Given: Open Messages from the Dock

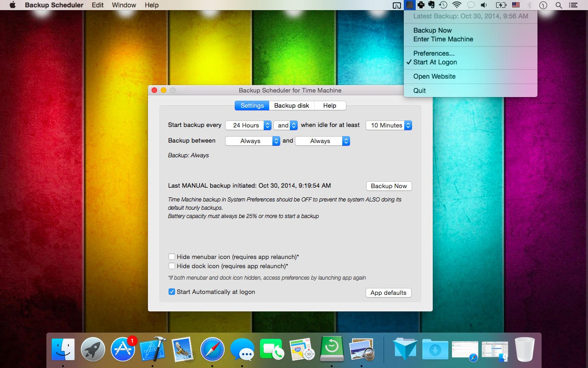Looking at the screenshot, I should pyautogui.click(x=242, y=349).
